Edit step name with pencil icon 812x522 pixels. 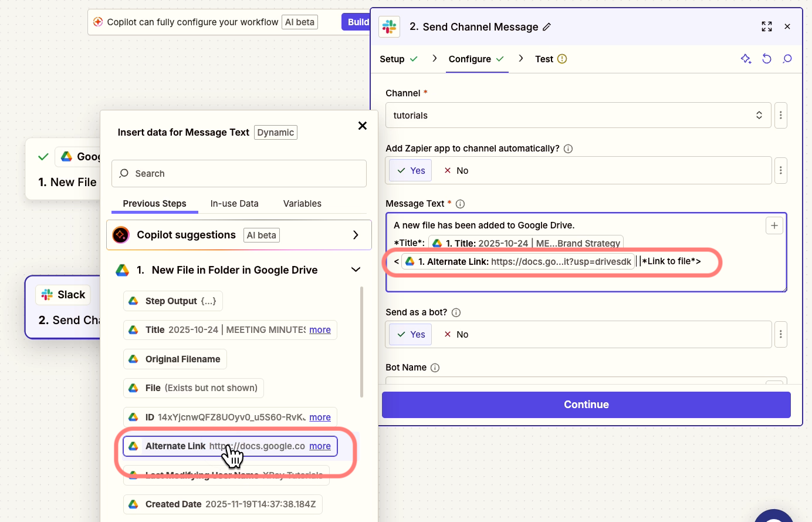click(x=547, y=27)
